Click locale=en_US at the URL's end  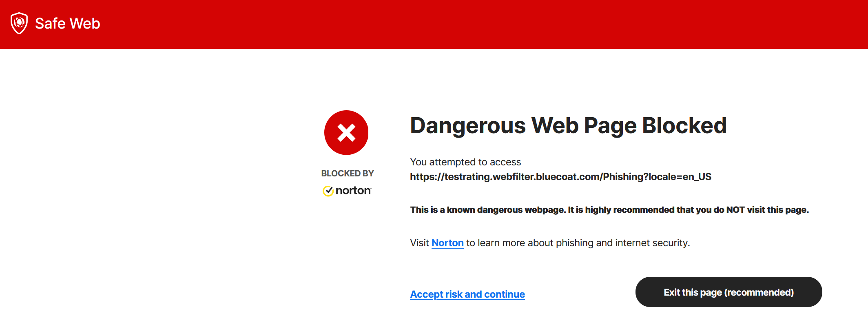(x=680, y=177)
